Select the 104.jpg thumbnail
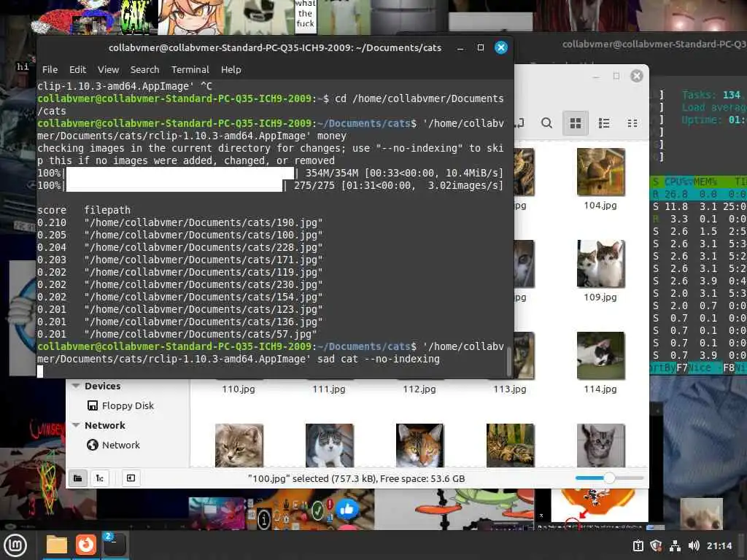The height and width of the screenshot is (560, 747). 600,172
